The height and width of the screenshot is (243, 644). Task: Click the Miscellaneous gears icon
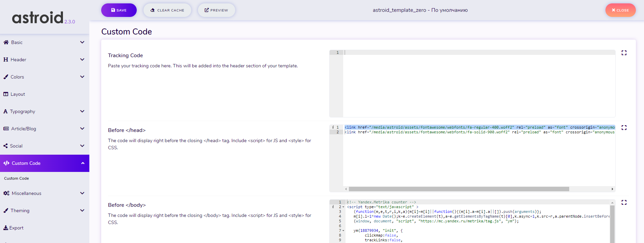(6, 193)
